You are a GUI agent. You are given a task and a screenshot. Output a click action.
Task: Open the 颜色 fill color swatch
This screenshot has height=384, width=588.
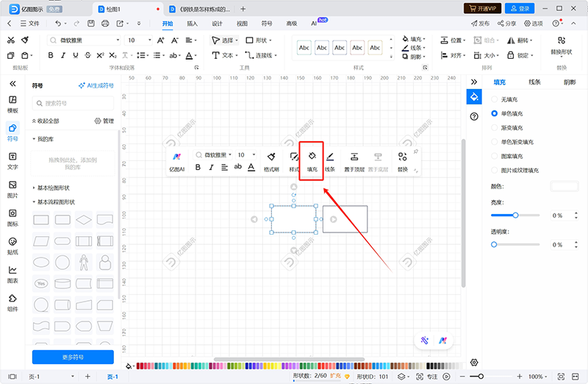coord(564,186)
